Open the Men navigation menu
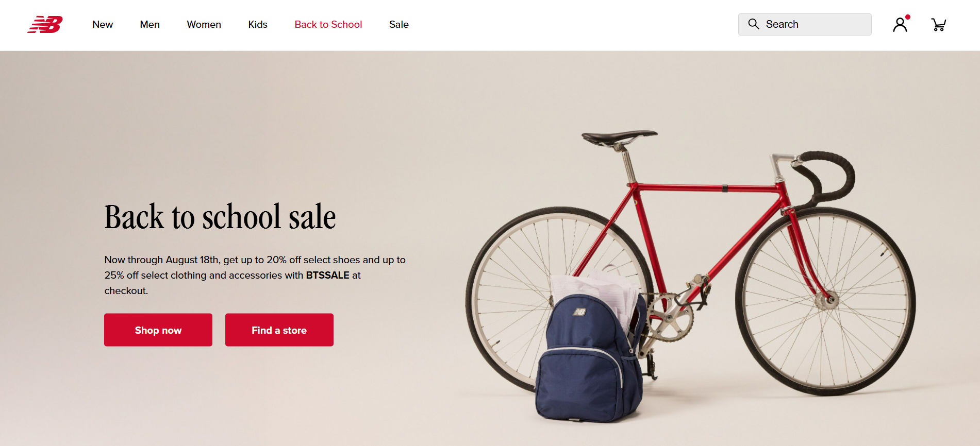 click(x=150, y=24)
